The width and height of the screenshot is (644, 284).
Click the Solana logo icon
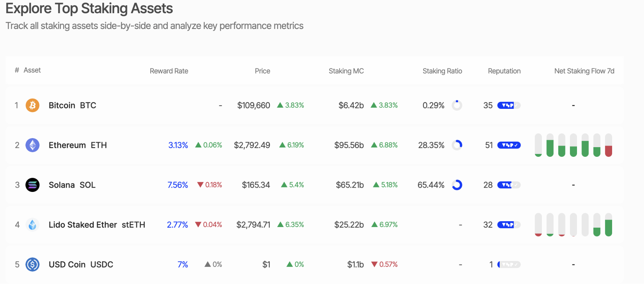33,185
